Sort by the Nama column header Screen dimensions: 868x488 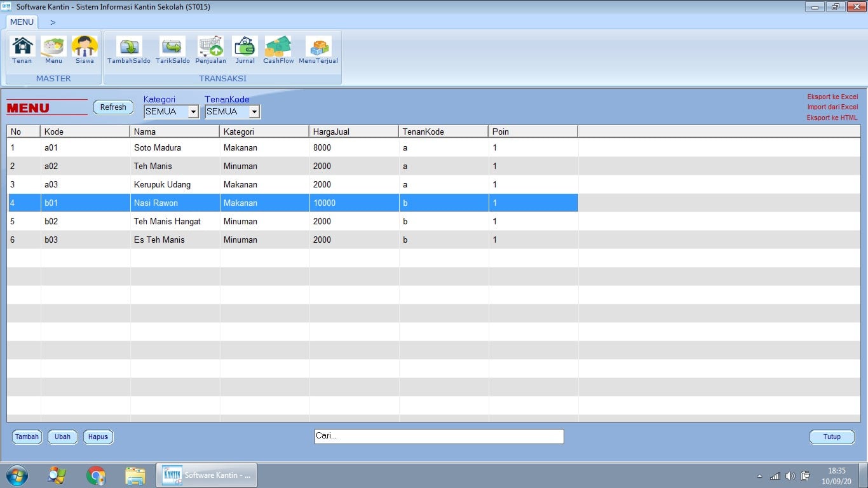pyautogui.click(x=175, y=132)
